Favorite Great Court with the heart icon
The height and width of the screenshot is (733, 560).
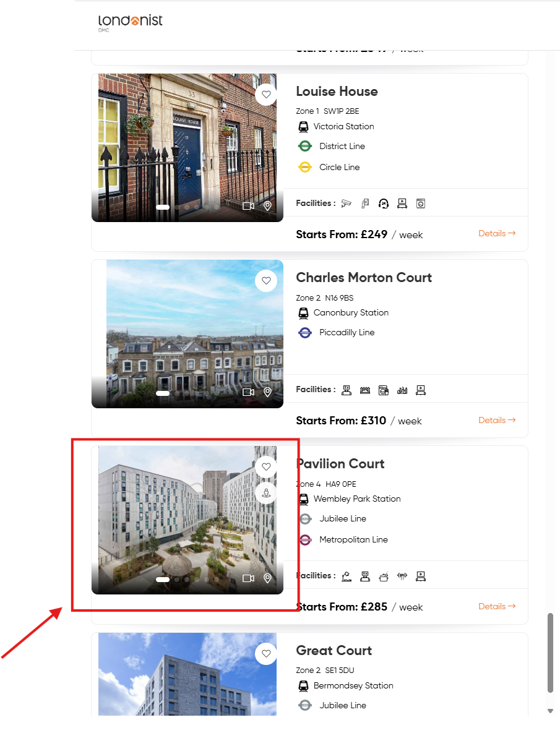coord(267,654)
